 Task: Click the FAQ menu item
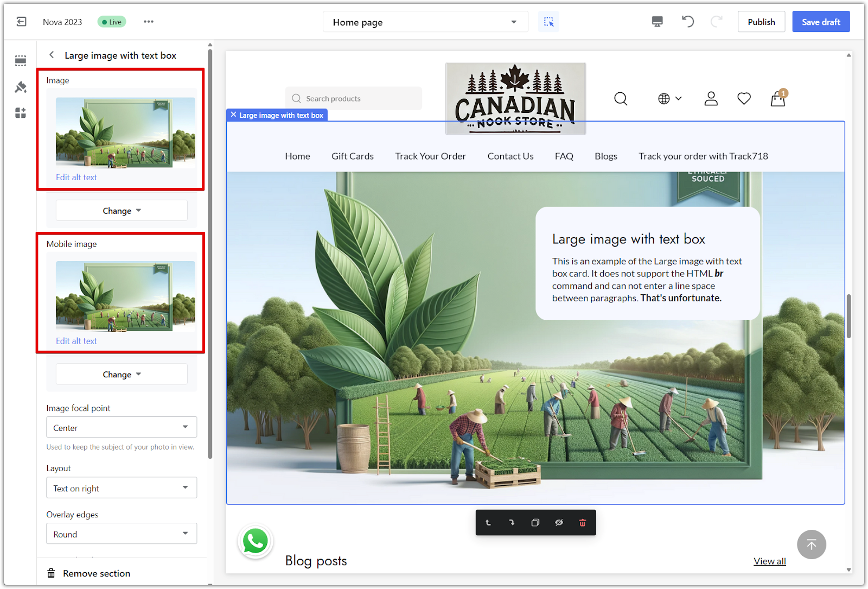point(564,156)
